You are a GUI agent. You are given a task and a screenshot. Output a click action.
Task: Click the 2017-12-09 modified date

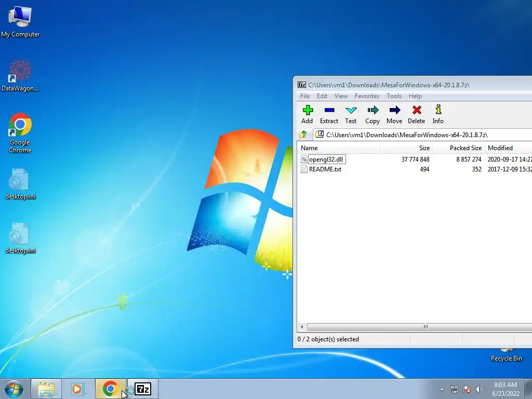pos(510,169)
